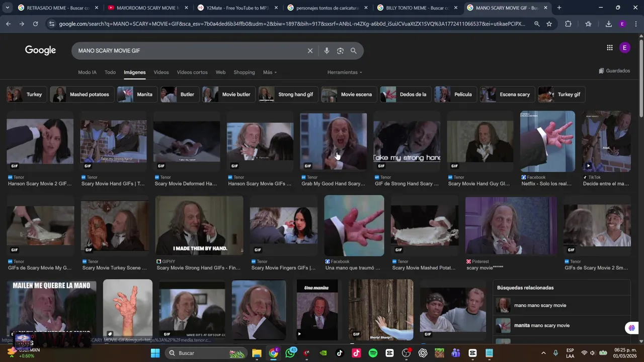Open File Explorer from the taskbar
This screenshot has height=362, width=644.
coord(257,353)
